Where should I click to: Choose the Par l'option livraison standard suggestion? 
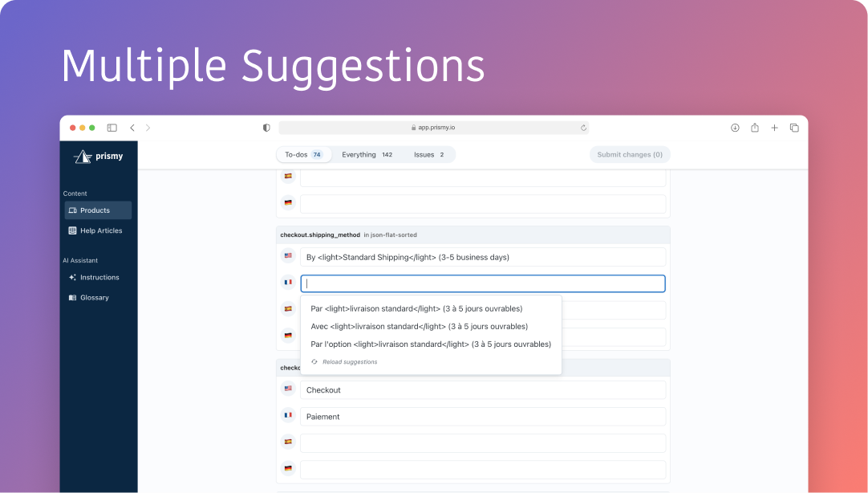[x=432, y=344]
